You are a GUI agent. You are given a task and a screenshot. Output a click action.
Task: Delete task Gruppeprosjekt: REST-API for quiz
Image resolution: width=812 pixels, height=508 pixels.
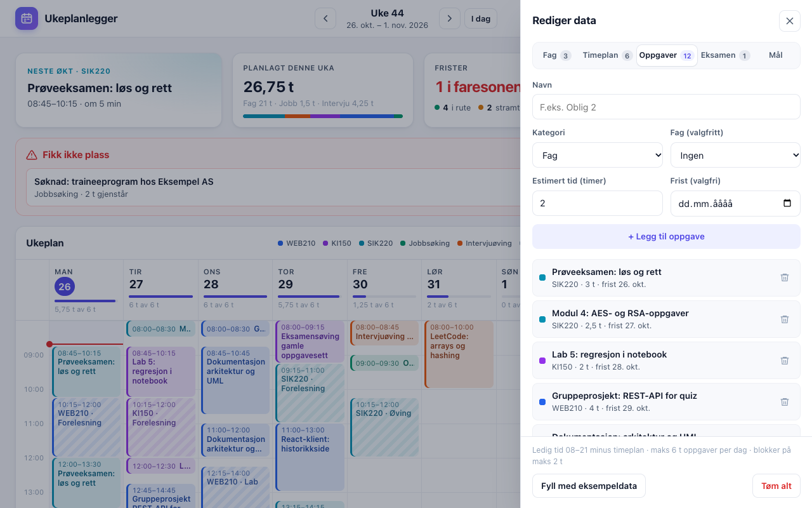(785, 401)
